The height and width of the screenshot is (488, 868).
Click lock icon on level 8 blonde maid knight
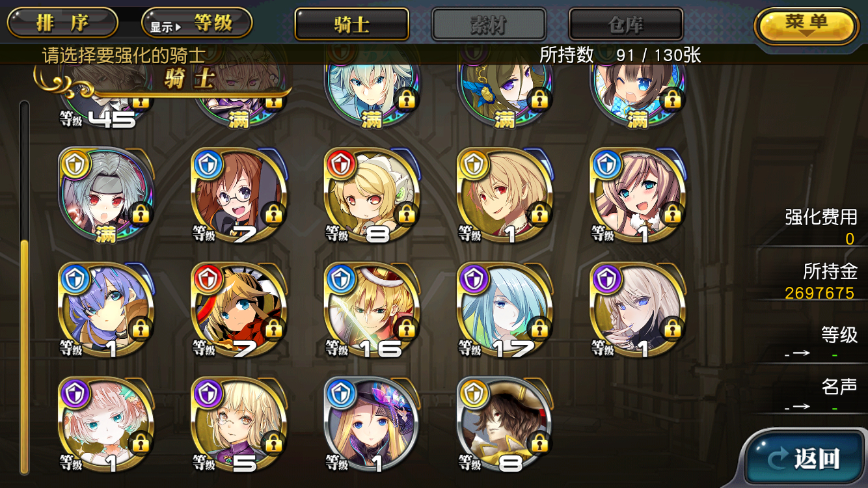(x=406, y=213)
